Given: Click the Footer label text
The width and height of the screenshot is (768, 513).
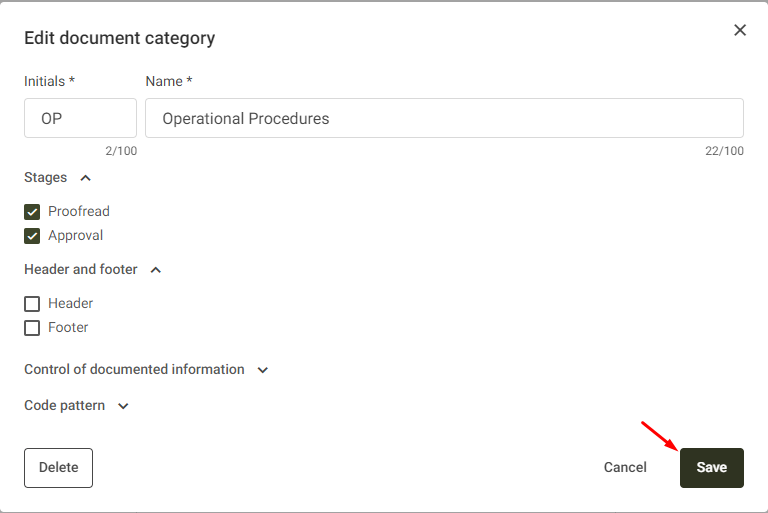Looking at the screenshot, I should click(x=68, y=328).
